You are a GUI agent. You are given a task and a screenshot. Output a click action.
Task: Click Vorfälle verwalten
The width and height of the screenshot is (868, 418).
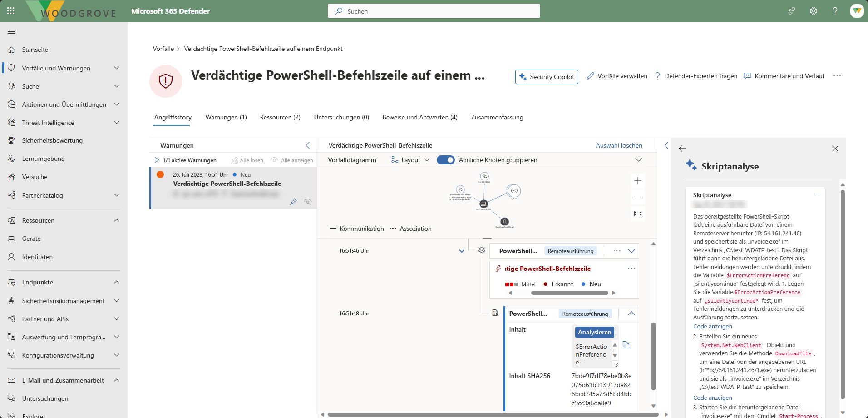click(617, 76)
